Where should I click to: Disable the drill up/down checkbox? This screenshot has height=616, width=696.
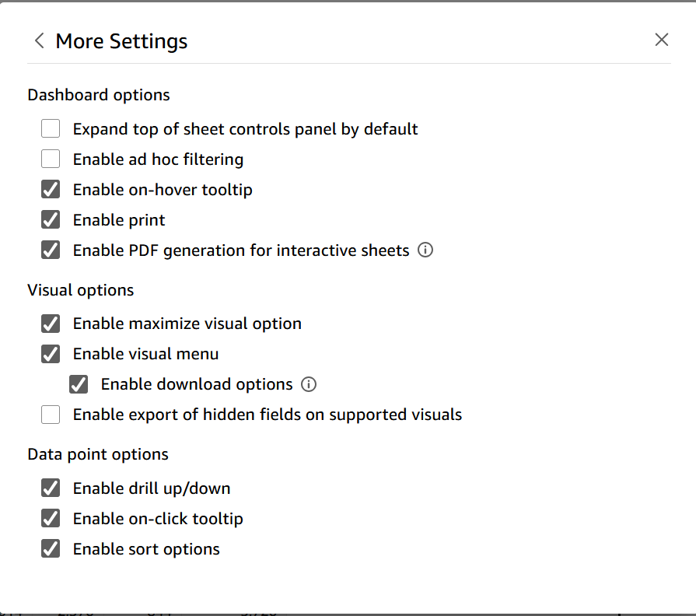51,488
